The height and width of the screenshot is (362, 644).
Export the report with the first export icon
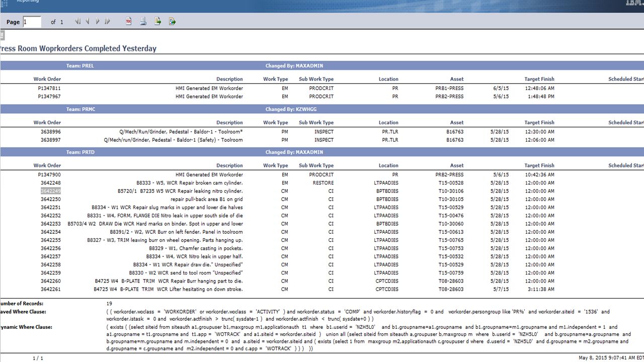click(157, 22)
